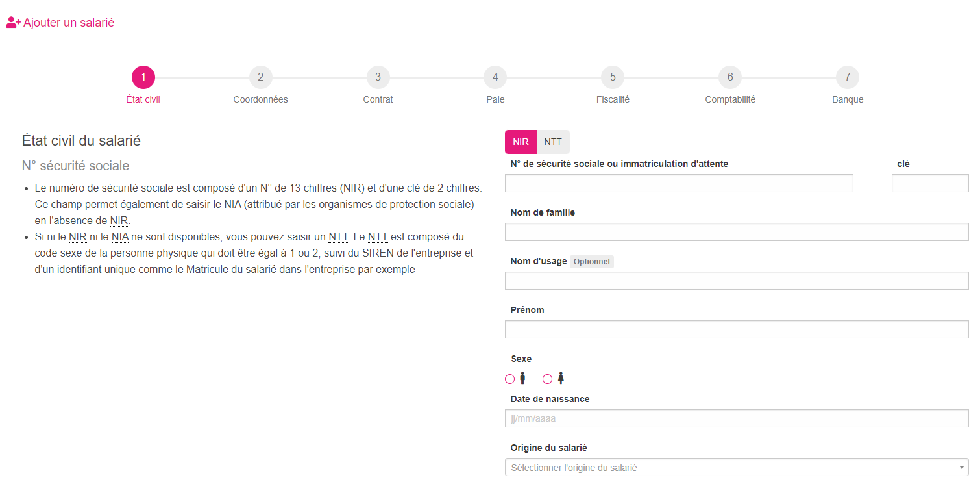Focus the social security number field

[678, 183]
